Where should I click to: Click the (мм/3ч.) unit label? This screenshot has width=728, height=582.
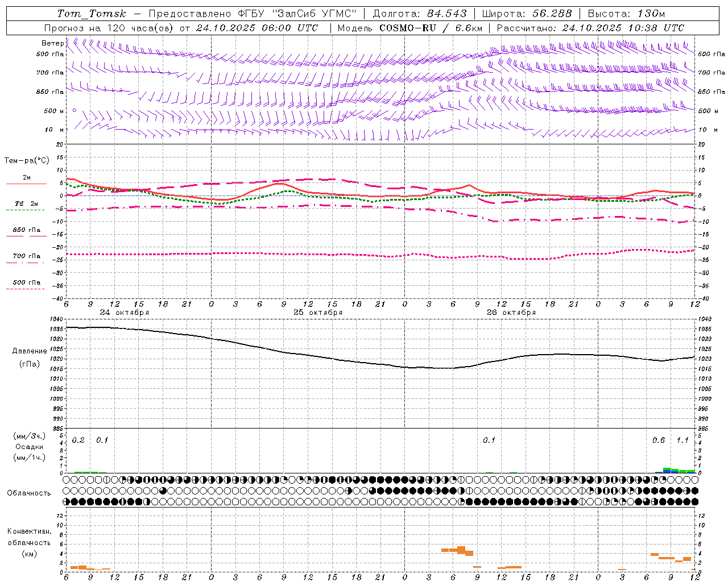coord(30,436)
